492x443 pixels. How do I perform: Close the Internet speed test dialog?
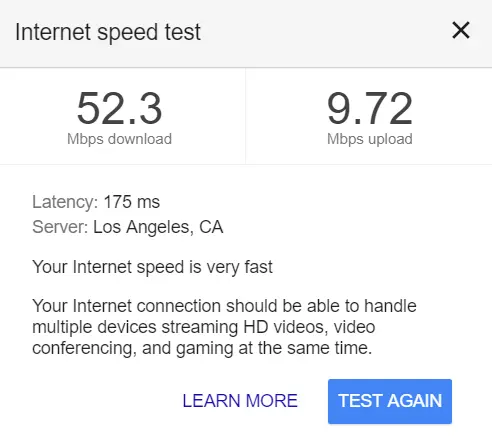pyautogui.click(x=461, y=30)
